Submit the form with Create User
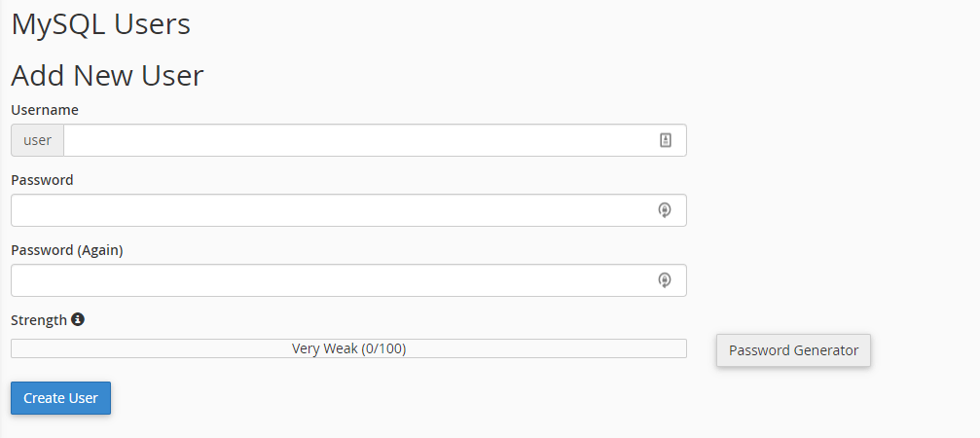The width and height of the screenshot is (980, 438). coord(60,398)
